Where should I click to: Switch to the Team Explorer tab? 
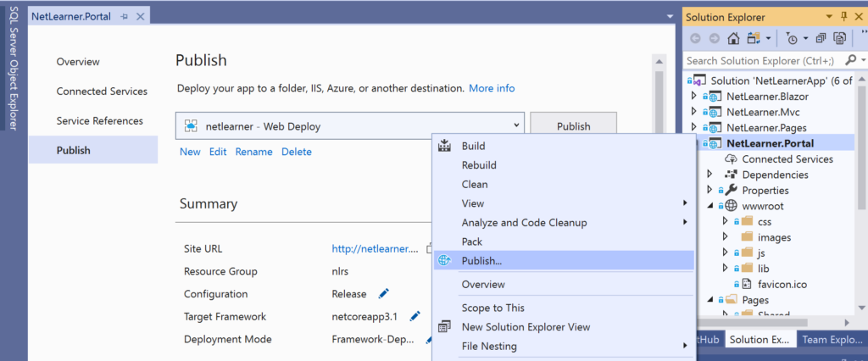coord(832,340)
